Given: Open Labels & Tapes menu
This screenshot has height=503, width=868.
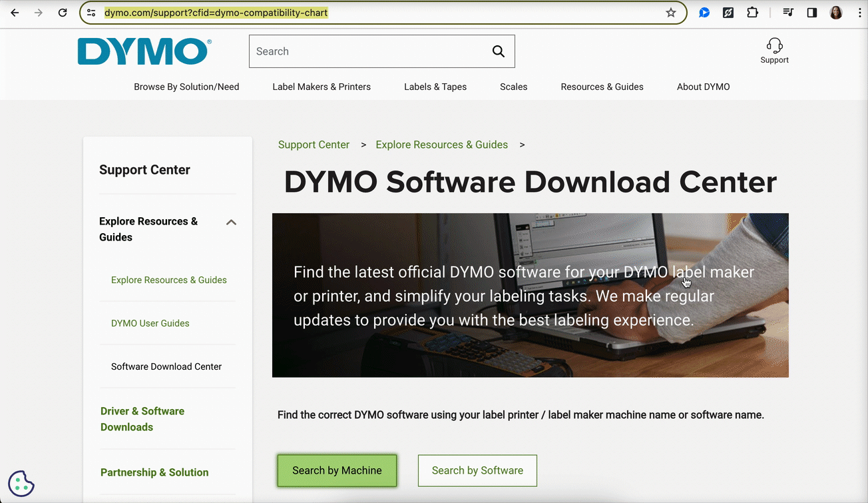Looking at the screenshot, I should tap(435, 87).
